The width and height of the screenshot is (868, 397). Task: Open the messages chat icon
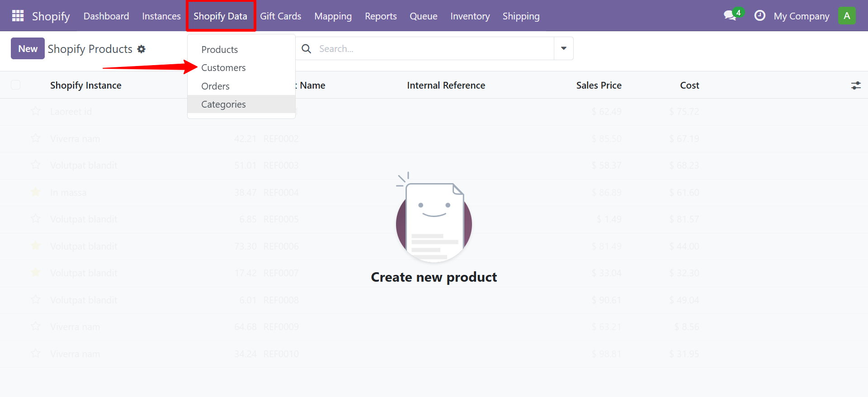730,16
